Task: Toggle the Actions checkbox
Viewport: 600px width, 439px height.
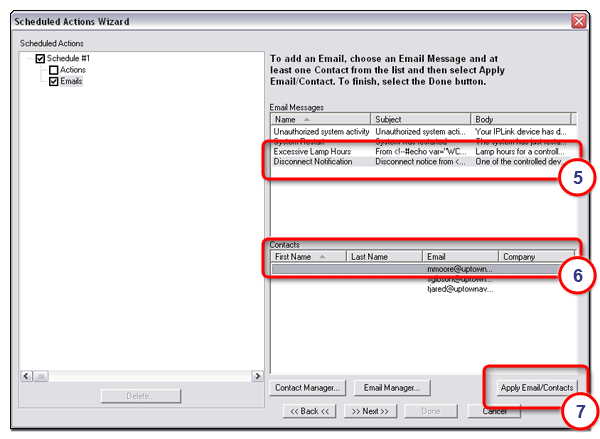Action: point(54,70)
